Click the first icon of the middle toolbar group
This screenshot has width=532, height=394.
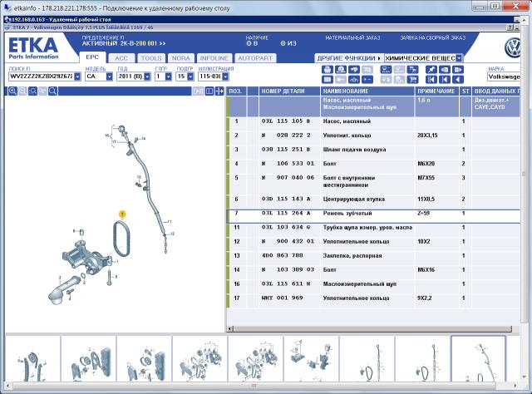point(386,70)
